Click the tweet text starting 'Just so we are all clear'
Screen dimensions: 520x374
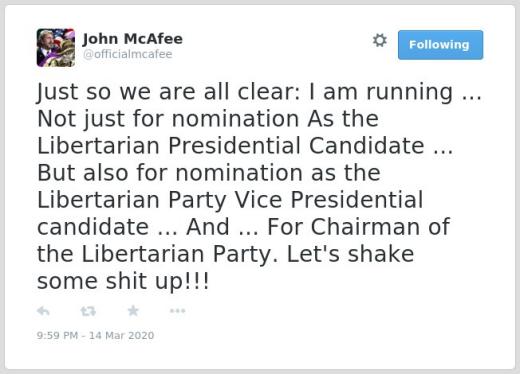point(259,186)
